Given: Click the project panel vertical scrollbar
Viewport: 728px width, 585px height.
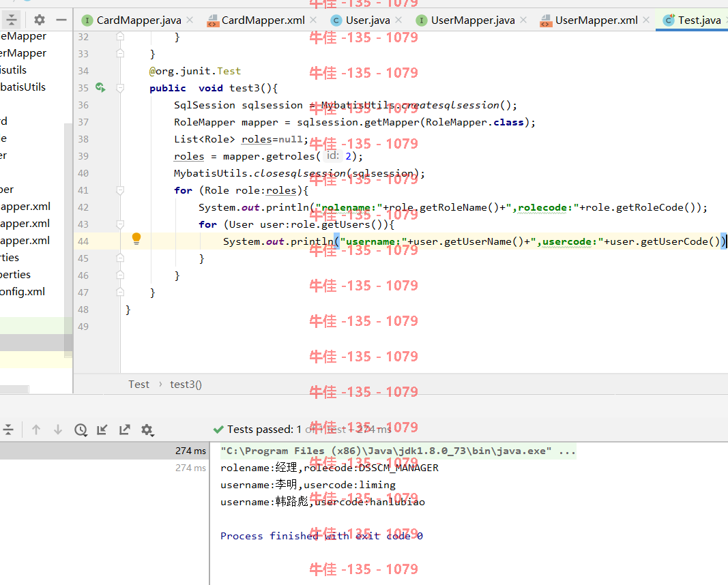Looking at the screenshot, I should 68,239.
